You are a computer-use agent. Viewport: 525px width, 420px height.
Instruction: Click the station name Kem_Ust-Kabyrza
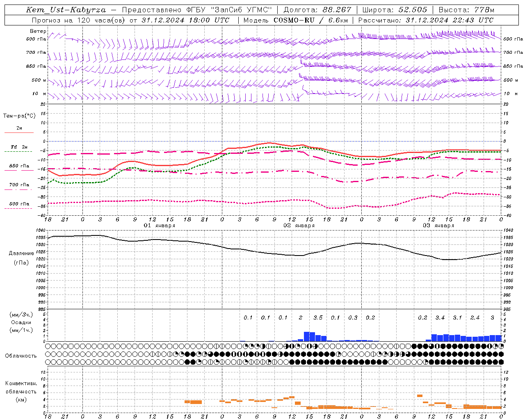coord(66,10)
